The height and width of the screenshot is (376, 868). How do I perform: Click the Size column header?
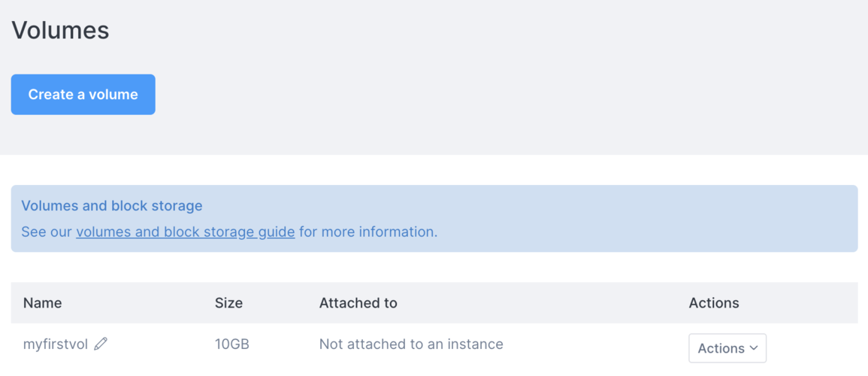pos(228,303)
